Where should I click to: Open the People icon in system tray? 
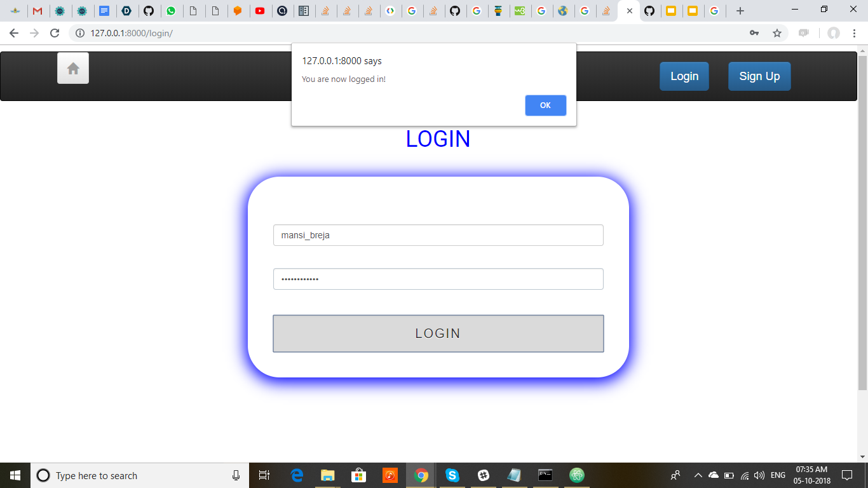(x=675, y=475)
